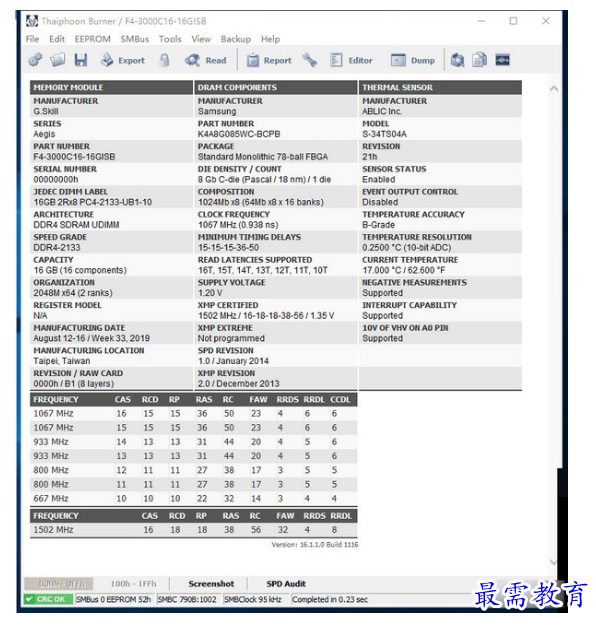This screenshot has width=596, height=626.
Task: Click part number F4-3000C16-16GISB value
Action: click(74, 157)
